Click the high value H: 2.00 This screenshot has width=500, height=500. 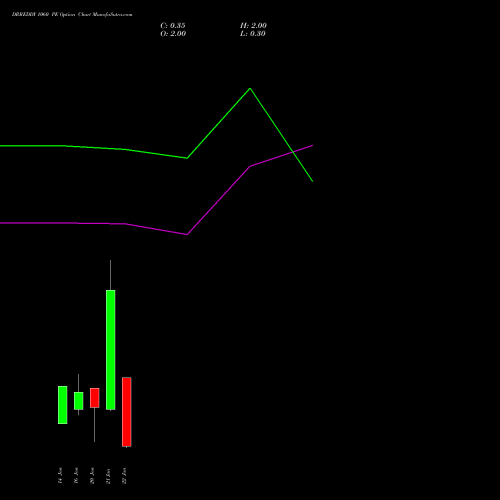(253, 26)
